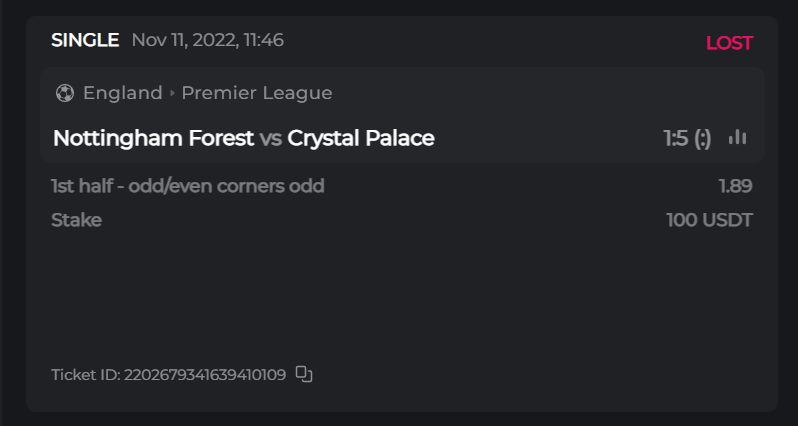
Task: Click the 100 USDT stake amount
Action: [x=709, y=220]
